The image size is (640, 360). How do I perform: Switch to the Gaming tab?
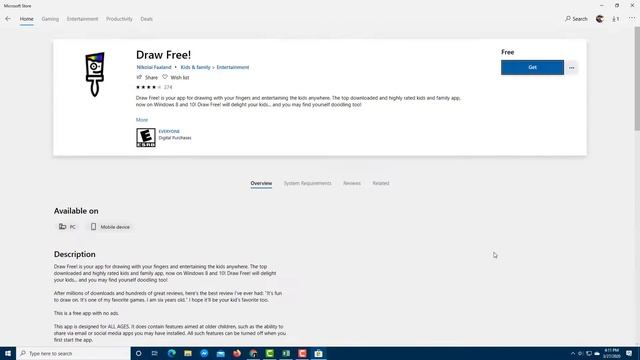tap(50, 19)
